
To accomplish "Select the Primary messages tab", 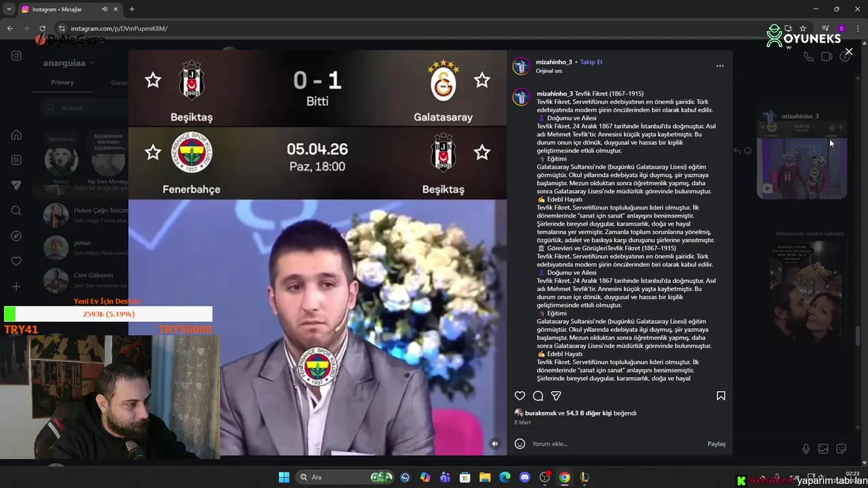I will pyautogui.click(x=62, y=83).
